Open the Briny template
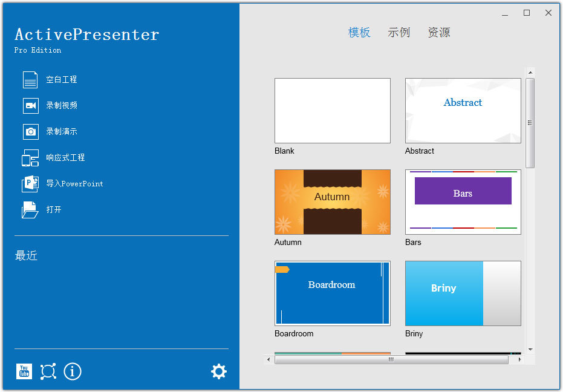This screenshot has width=563, height=392. [x=463, y=293]
